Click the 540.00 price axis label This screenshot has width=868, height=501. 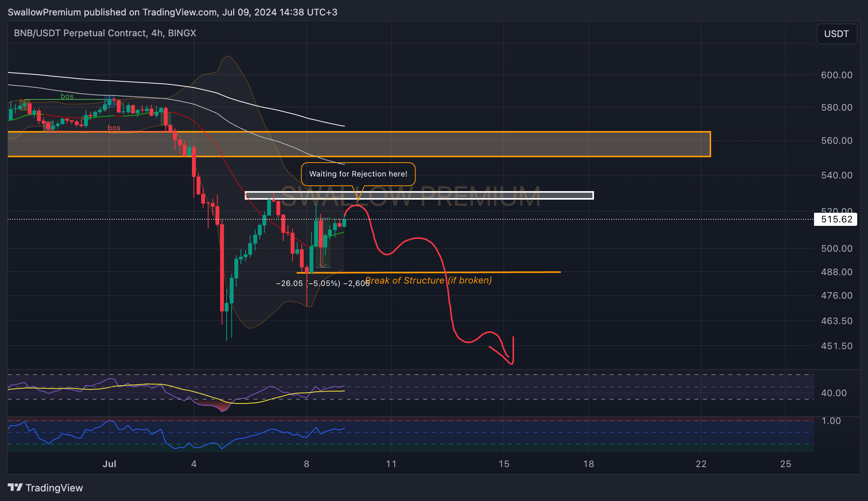[837, 175]
